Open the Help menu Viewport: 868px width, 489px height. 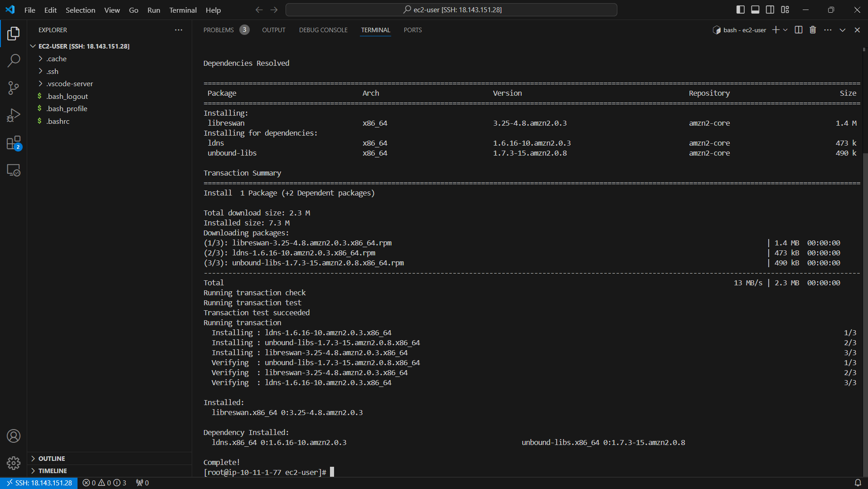click(x=213, y=10)
